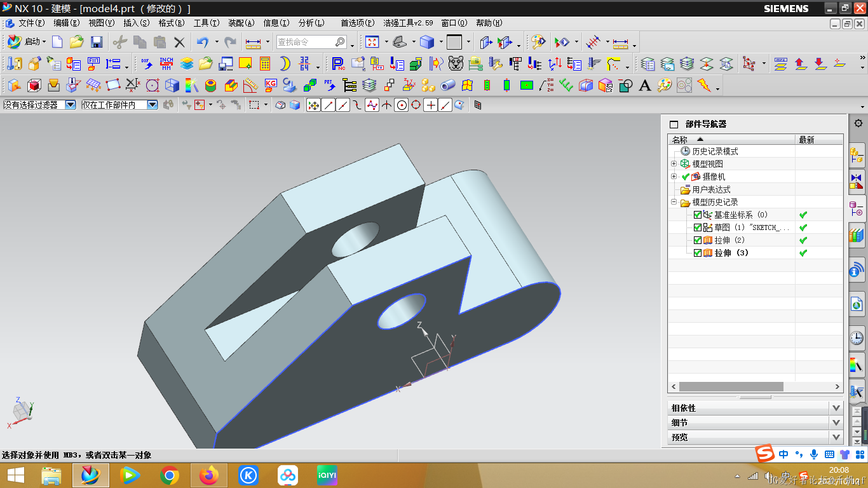
Task: Click the Edit Object Display palette icon
Action: (x=538, y=42)
